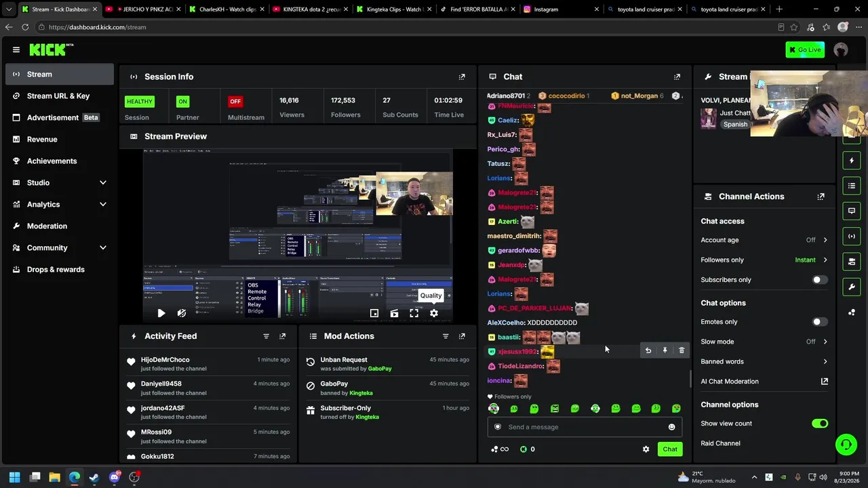Screen dimensions: 868x488
Task: Open the Windows Start menu
Action: (x=15, y=477)
